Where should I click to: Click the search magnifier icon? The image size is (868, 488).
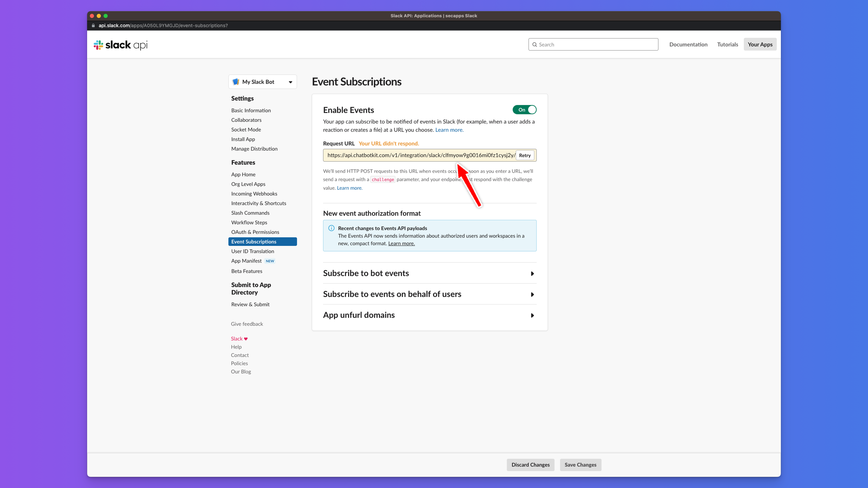pyautogui.click(x=534, y=44)
